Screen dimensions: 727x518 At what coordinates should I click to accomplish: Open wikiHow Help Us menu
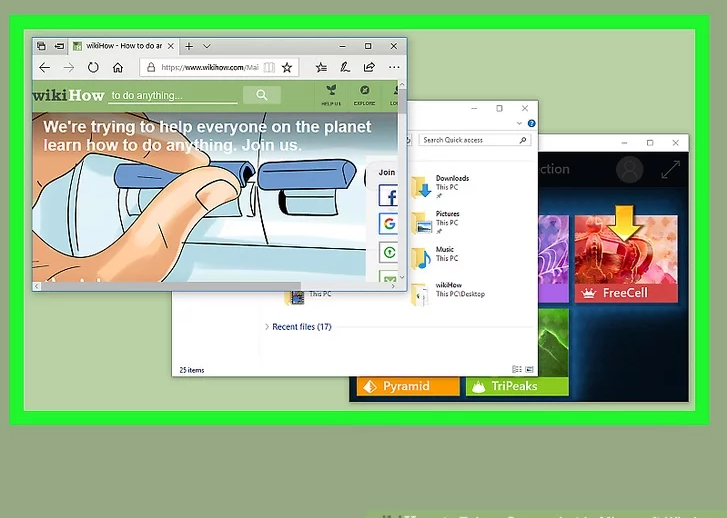(331, 96)
